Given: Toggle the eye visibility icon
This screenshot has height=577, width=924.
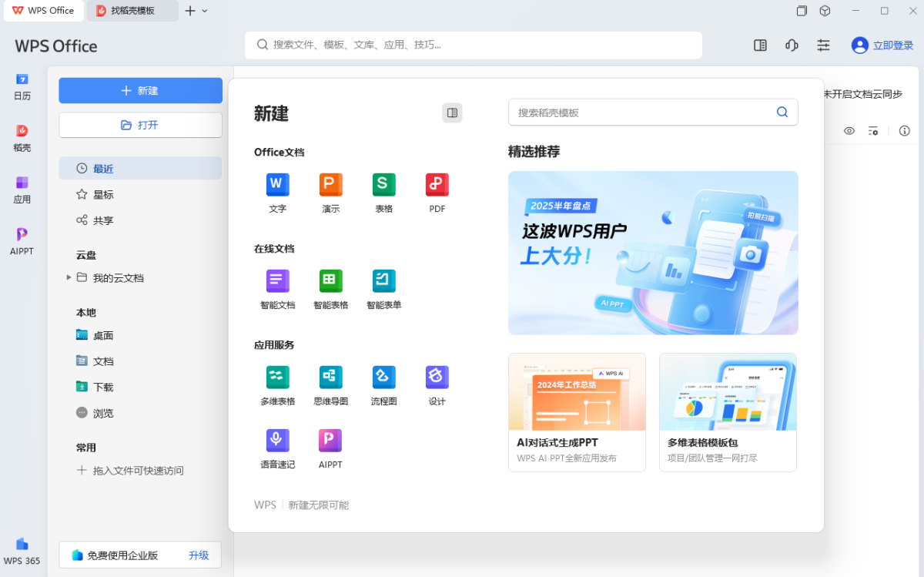Looking at the screenshot, I should 849,131.
